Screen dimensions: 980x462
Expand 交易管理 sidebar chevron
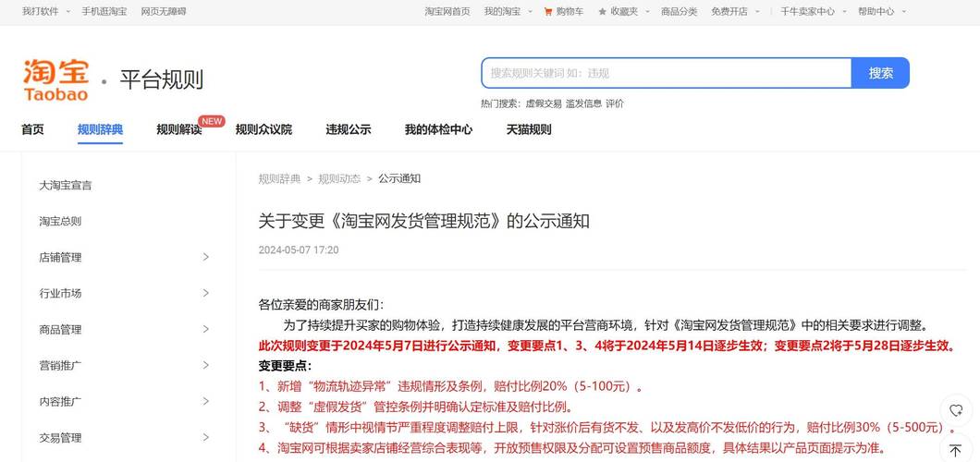[x=205, y=438]
